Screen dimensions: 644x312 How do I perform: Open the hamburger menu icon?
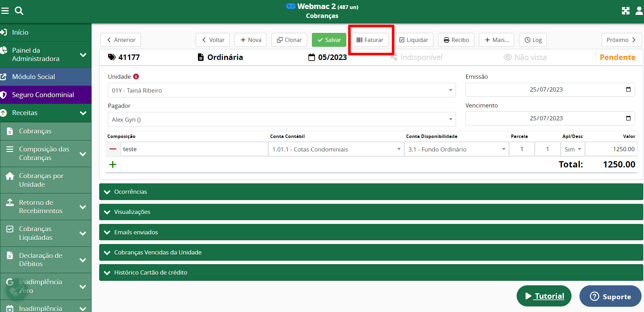pos(5,11)
